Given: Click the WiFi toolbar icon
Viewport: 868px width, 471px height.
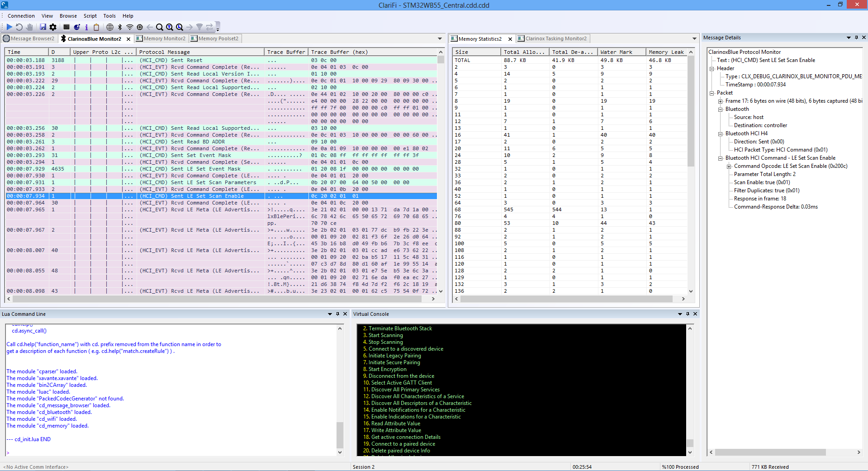Looking at the screenshot, I should pos(129,27).
